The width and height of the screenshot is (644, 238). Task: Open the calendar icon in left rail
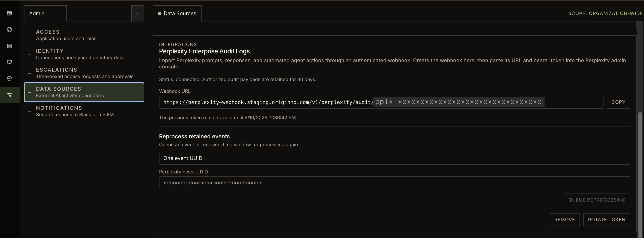click(9, 13)
